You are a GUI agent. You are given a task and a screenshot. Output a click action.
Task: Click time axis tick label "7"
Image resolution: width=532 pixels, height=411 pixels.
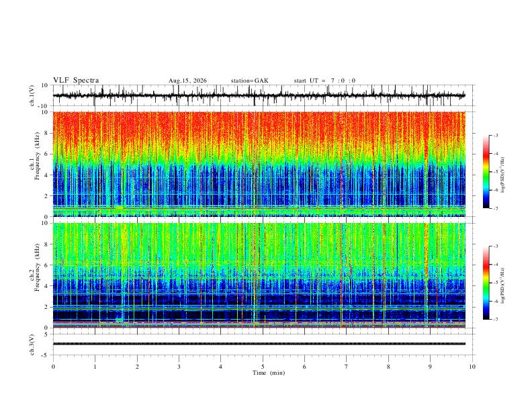point(347,367)
